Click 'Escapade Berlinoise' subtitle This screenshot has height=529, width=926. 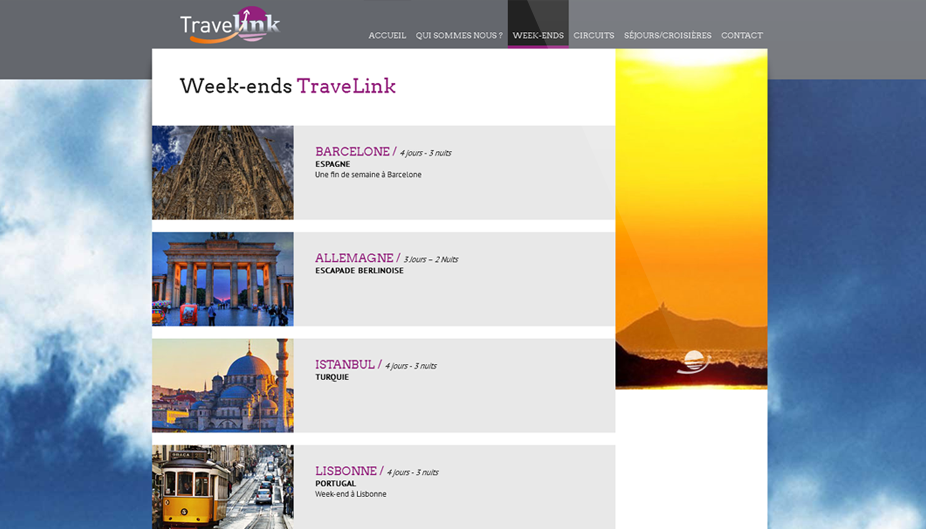[x=359, y=270]
